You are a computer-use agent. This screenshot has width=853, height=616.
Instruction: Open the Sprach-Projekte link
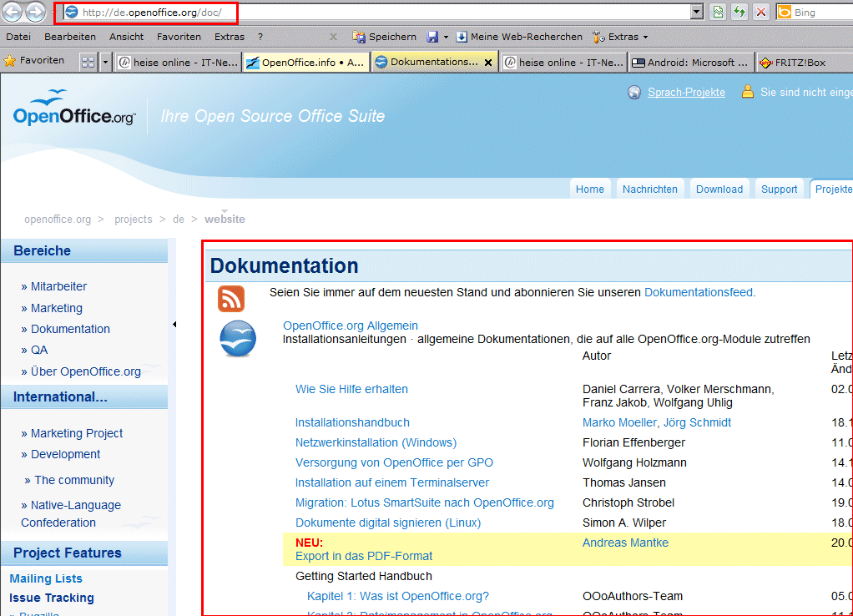[x=686, y=92]
